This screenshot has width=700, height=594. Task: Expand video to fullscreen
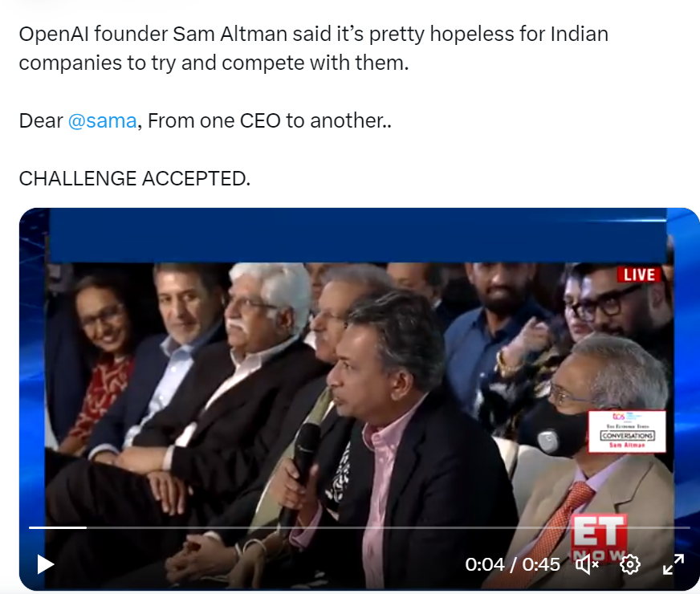(674, 564)
